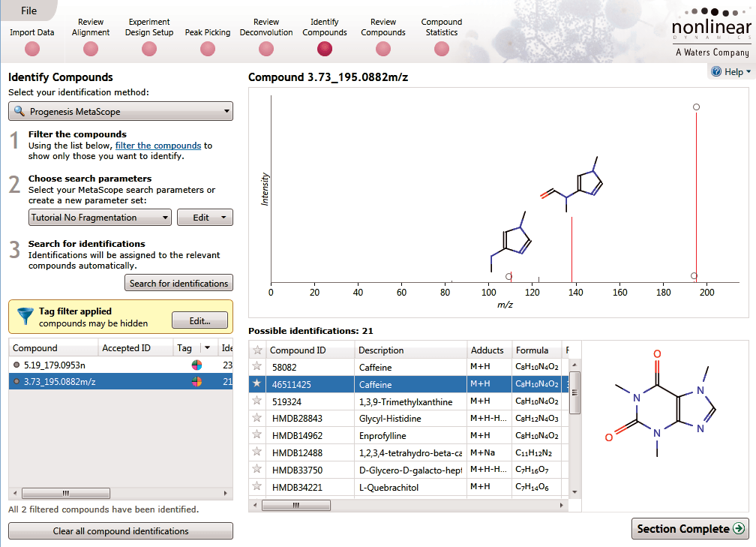756x547 pixels.
Task: Open the Edit parameter set dropdown arrow
Action: pos(223,218)
